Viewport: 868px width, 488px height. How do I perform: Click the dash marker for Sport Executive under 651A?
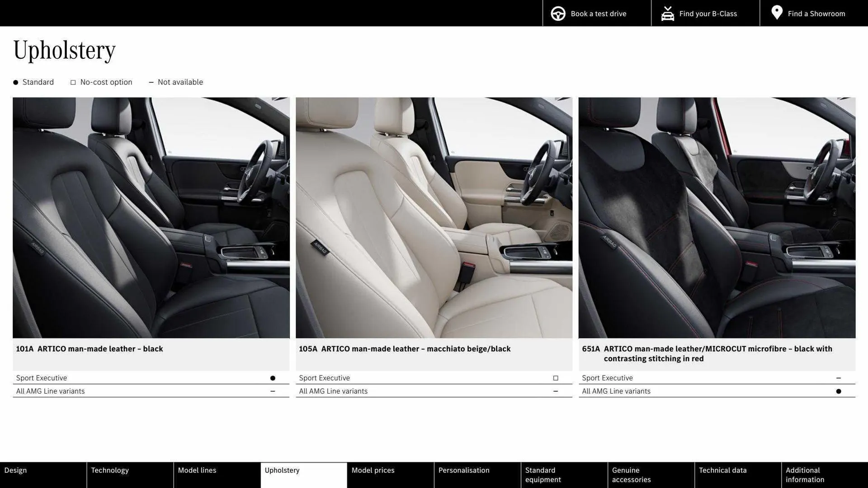[839, 378]
